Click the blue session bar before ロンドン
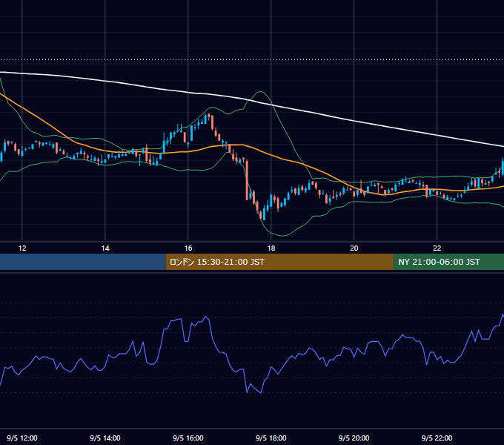The image size is (504, 445). pyautogui.click(x=83, y=262)
